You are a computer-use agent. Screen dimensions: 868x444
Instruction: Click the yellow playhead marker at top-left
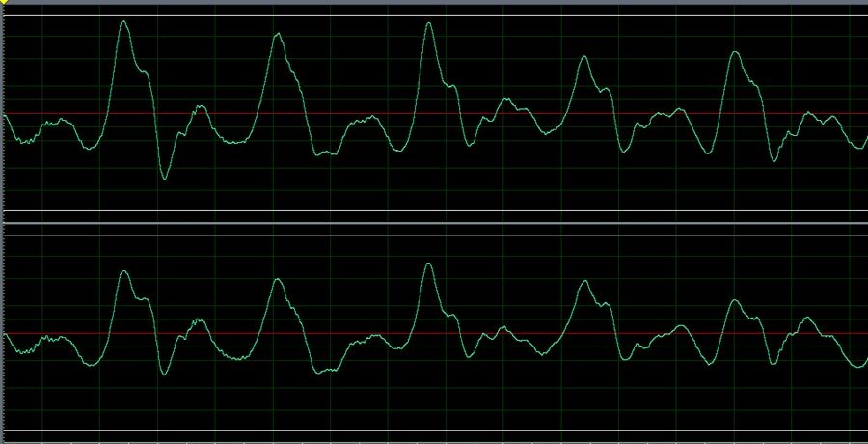[3, 3]
